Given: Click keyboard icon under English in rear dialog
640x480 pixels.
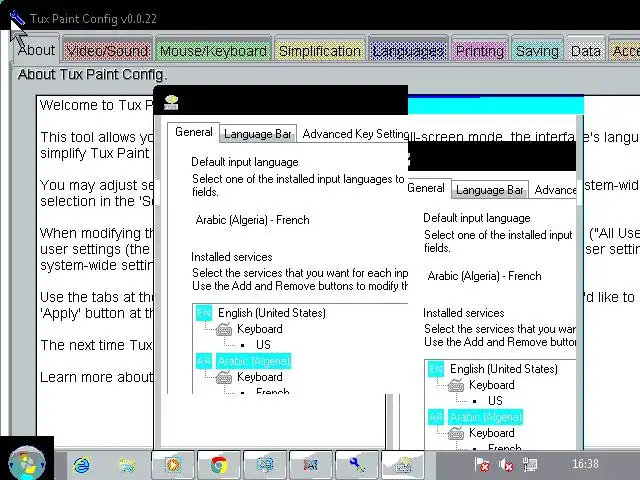Looking at the screenshot, I should click(x=456, y=385).
